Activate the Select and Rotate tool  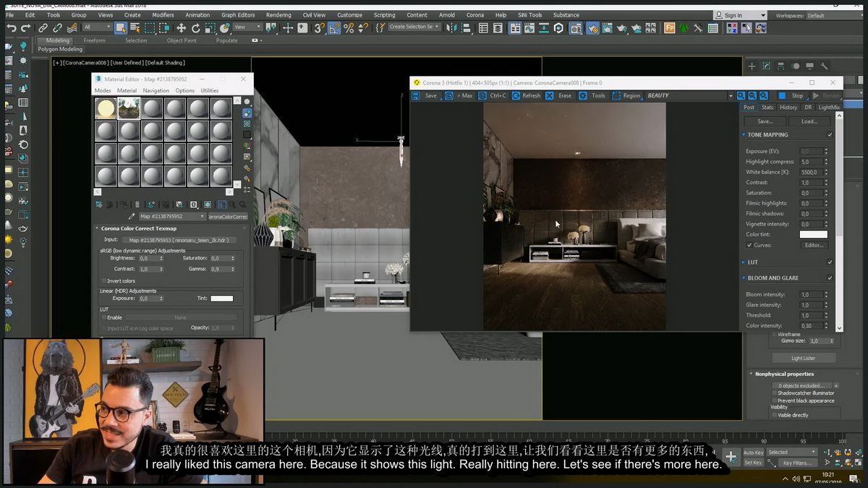tap(195, 27)
